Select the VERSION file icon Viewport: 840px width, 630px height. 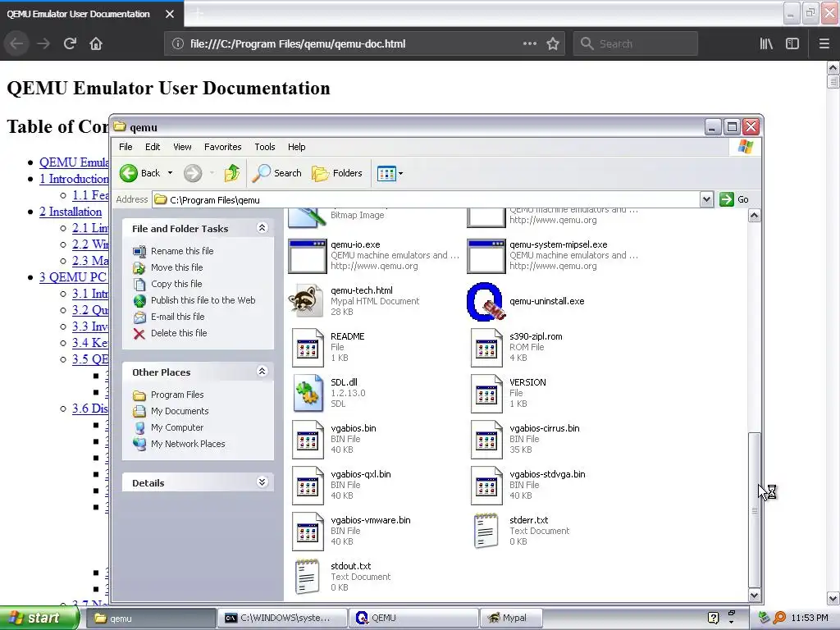(486, 394)
